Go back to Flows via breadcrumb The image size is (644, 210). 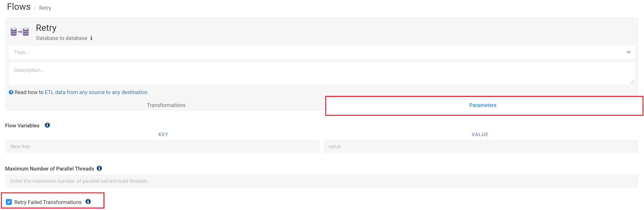19,7
